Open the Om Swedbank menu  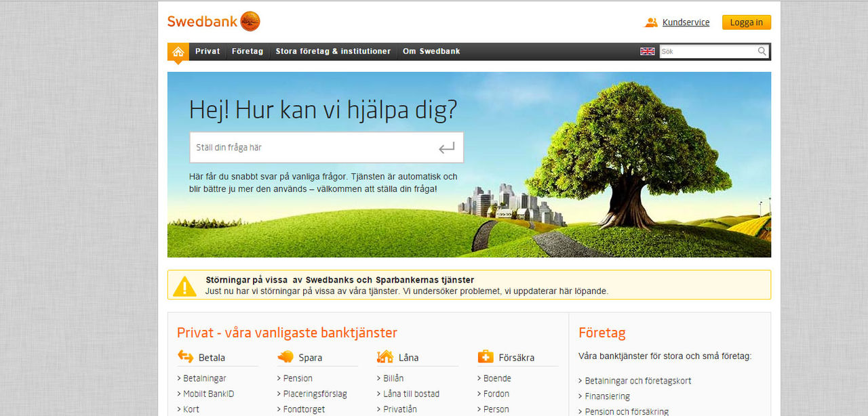(431, 51)
